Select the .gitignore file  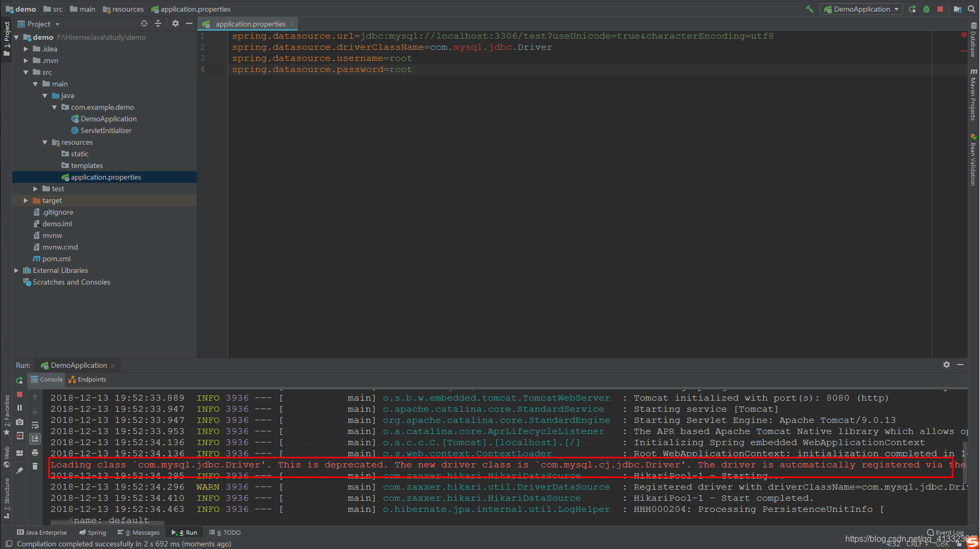coord(58,212)
